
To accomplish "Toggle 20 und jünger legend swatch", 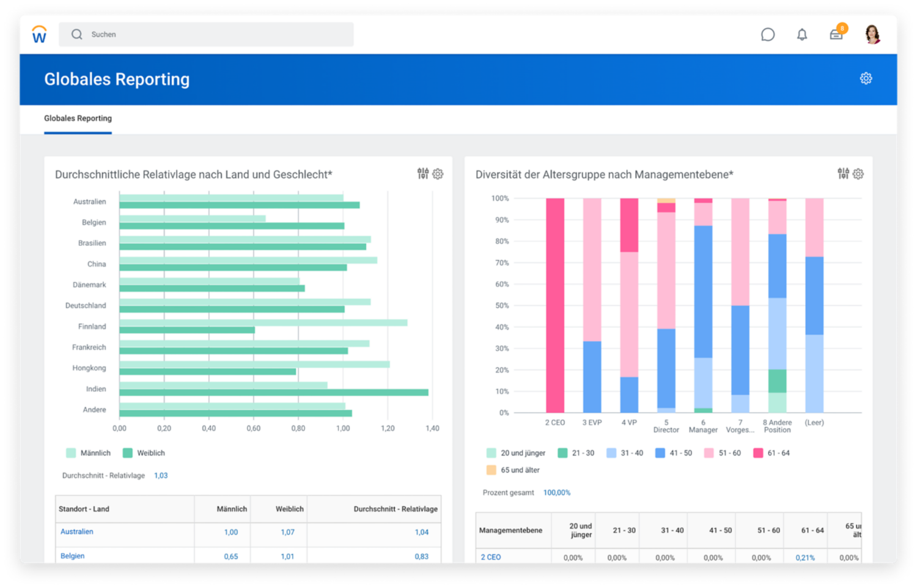I will point(492,453).
